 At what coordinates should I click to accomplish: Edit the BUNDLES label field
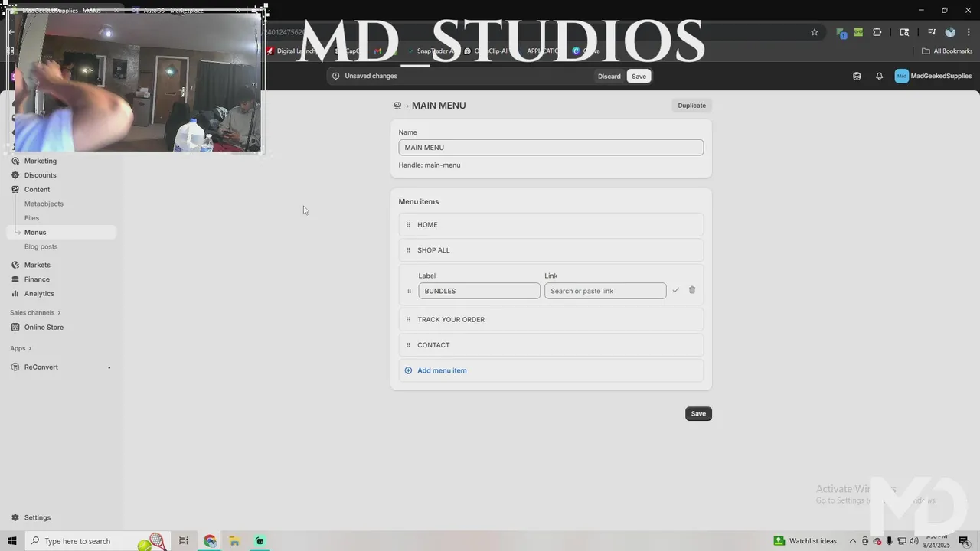(x=479, y=291)
